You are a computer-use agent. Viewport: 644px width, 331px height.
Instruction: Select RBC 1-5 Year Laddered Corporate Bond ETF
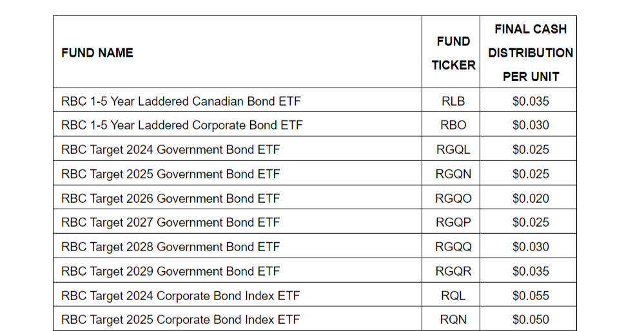pyautogui.click(x=182, y=125)
